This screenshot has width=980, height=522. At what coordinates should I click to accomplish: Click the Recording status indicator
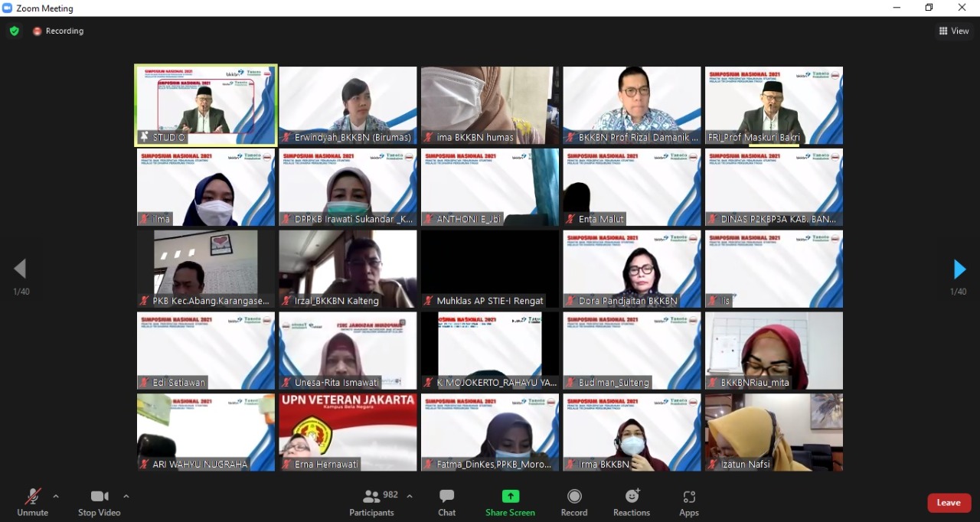point(58,31)
